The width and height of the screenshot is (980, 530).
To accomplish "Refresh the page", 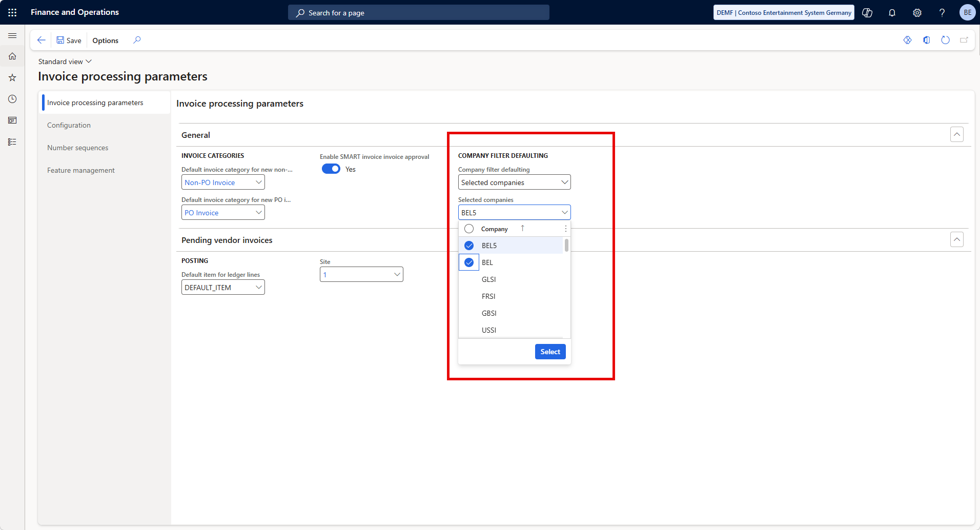I will coord(946,40).
